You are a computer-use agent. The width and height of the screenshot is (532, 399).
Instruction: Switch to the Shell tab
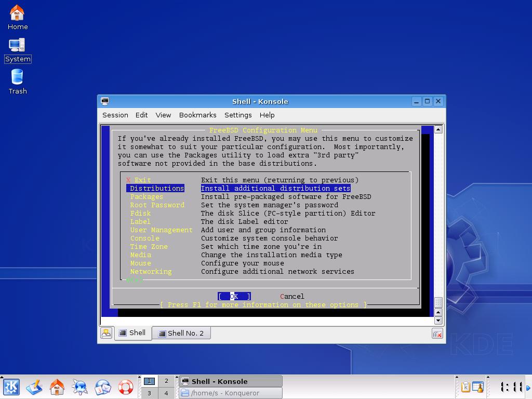tap(133, 333)
